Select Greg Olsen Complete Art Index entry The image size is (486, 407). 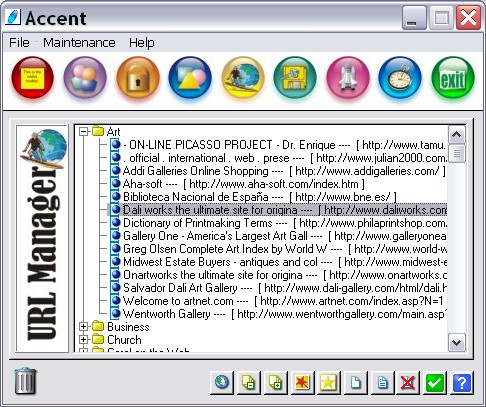click(284, 249)
